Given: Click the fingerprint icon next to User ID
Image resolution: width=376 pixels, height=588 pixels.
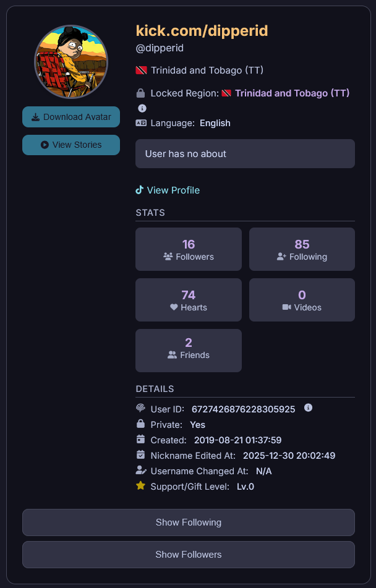Looking at the screenshot, I should (x=140, y=408).
